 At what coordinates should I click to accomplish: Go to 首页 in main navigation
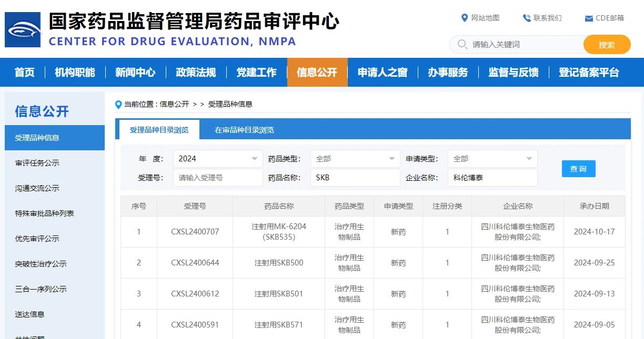[25, 73]
